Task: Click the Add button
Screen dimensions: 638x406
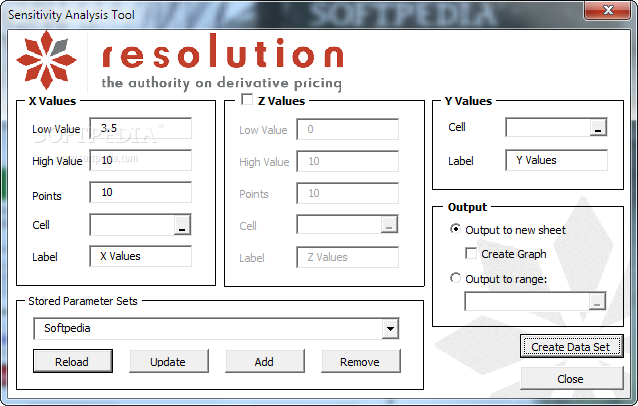Action: coord(264,361)
